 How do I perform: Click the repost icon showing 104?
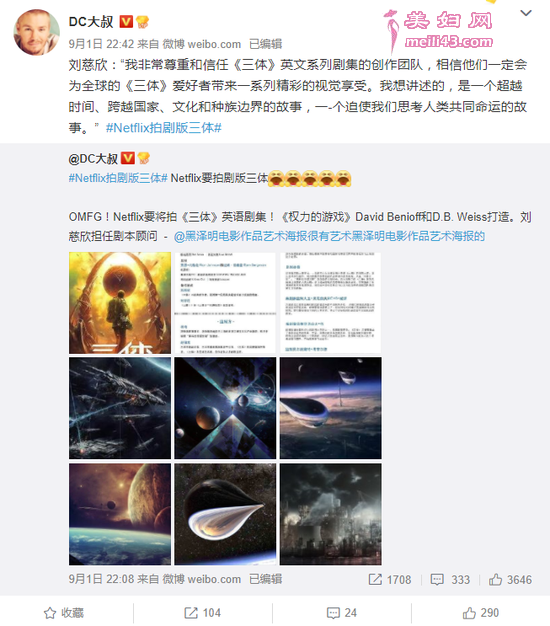coord(202,613)
